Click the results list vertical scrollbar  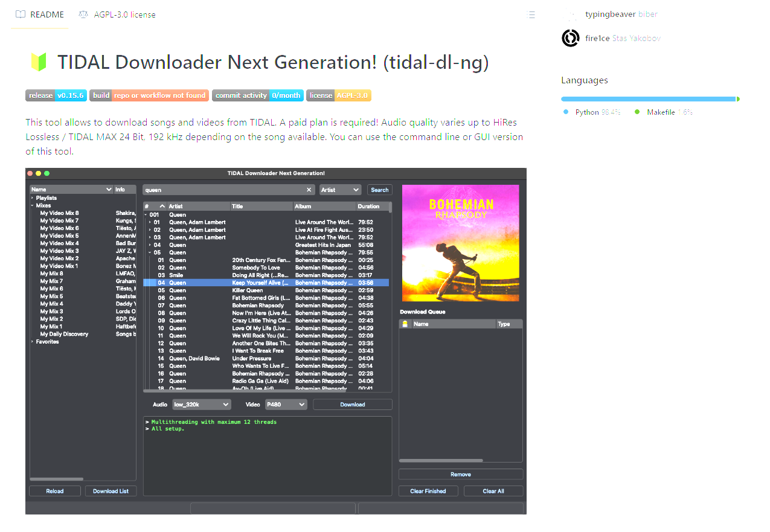pos(390,207)
